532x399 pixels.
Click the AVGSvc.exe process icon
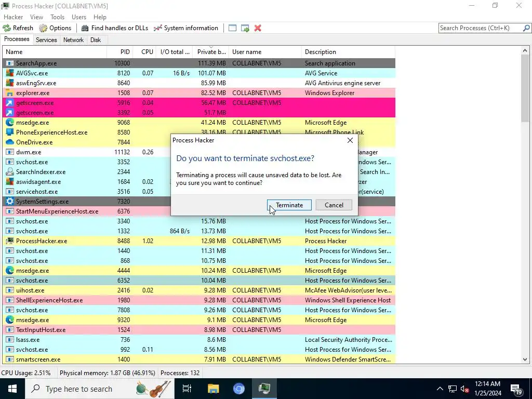point(10,73)
